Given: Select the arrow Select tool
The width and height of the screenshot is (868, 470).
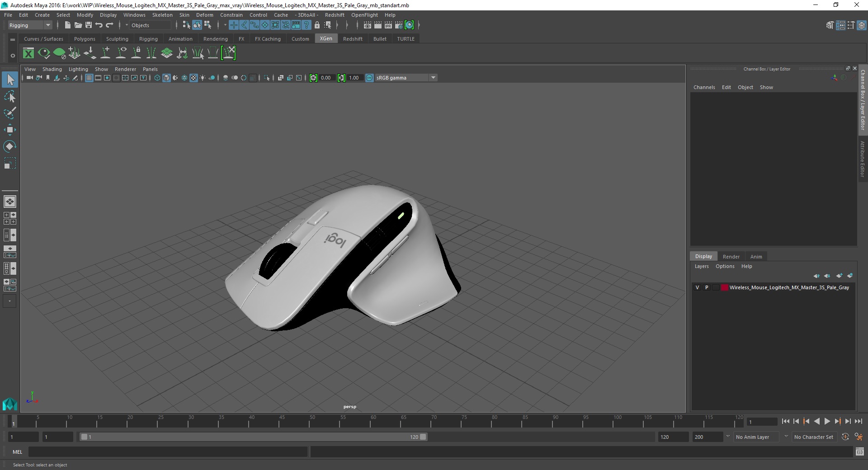Looking at the screenshot, I should 10,80.
